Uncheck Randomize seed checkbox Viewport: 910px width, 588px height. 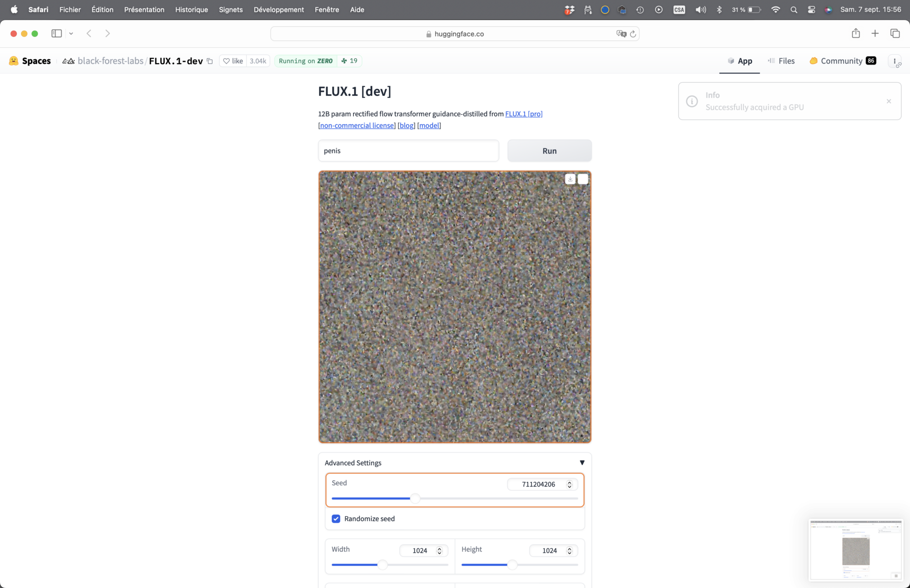pyautogui.click(x=336, y=519)
